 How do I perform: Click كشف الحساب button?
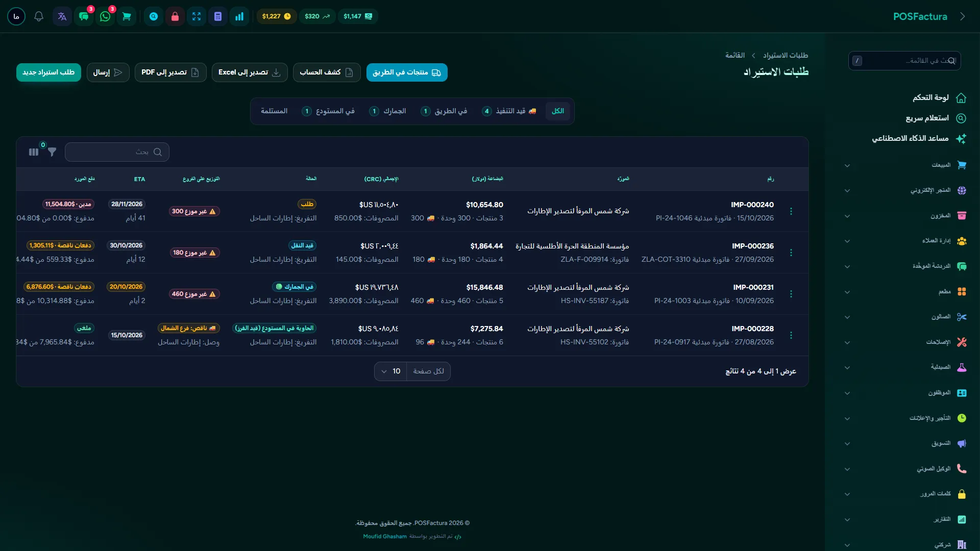point(327,72)
